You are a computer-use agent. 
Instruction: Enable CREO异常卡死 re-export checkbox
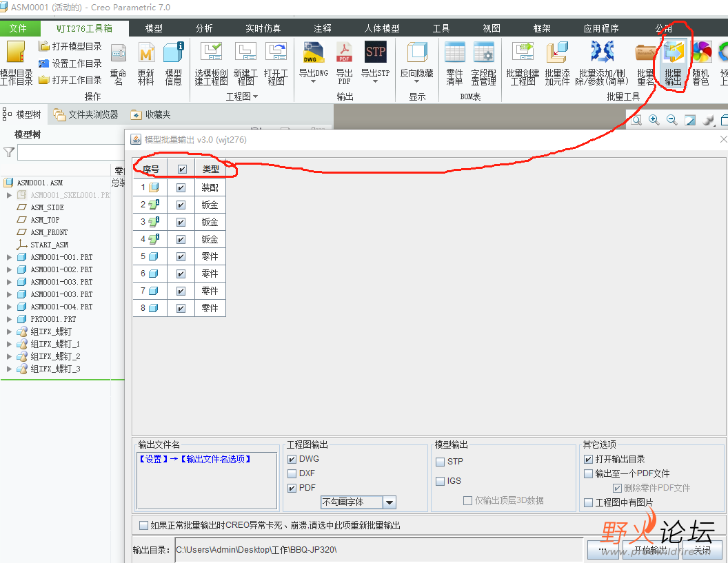[x=143, y=525]
